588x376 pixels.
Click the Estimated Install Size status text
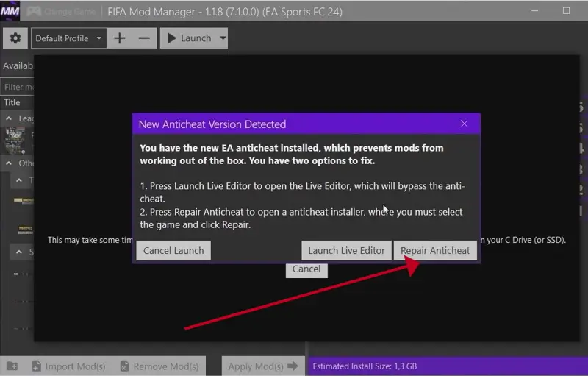(365, 366)
